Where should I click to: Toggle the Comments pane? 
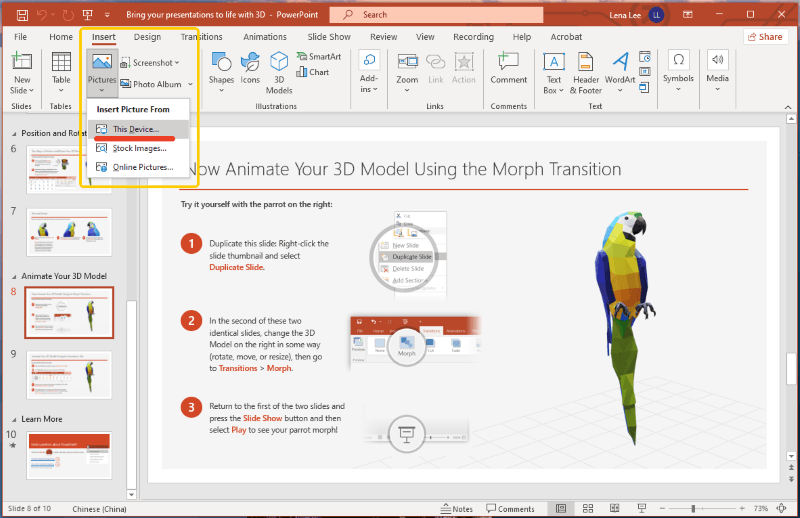(x=510, y=509)
